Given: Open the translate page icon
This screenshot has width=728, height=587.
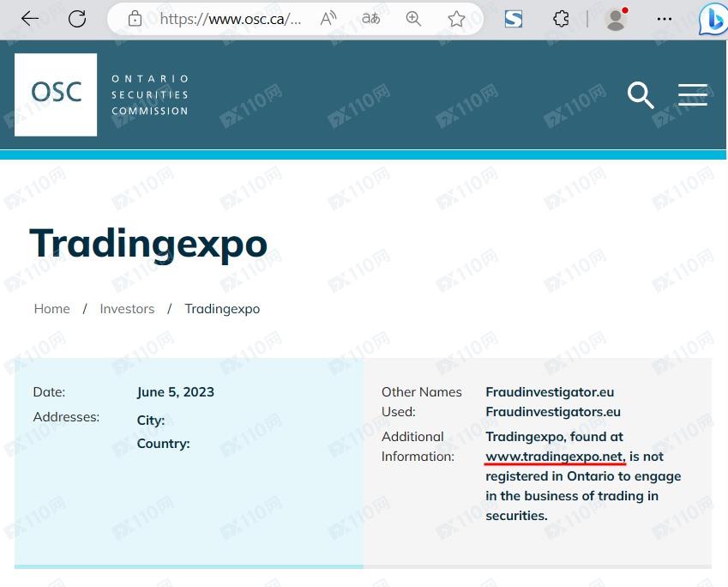Looking at the screenshot, I should [370, 19].
